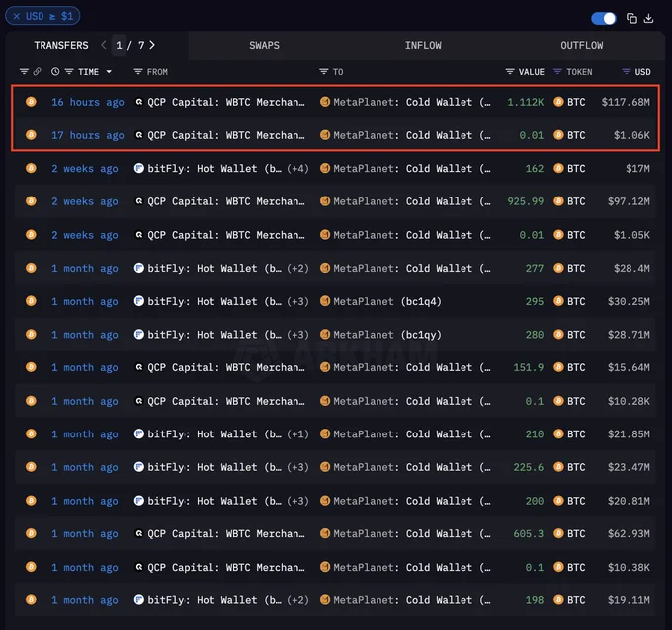
Task: Open the leftmost filter icon in header
Action: [24, 71]
